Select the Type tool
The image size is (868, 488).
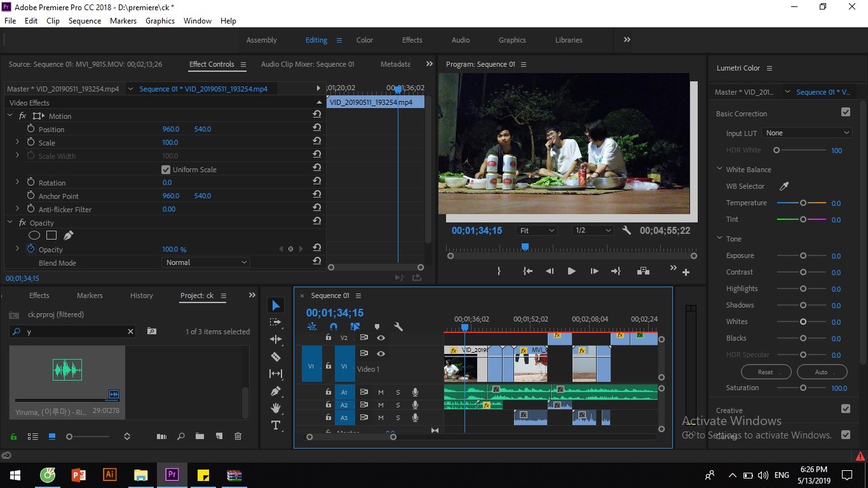coord(276,425)
